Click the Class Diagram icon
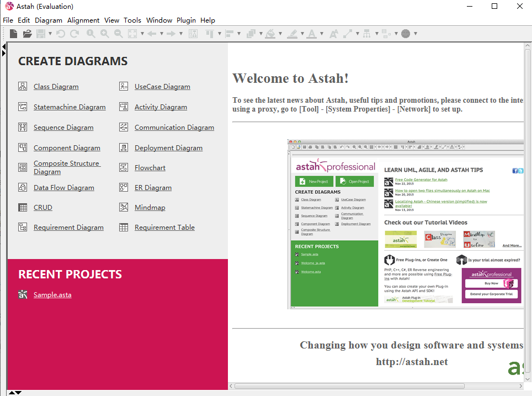 tap(23, 86)
